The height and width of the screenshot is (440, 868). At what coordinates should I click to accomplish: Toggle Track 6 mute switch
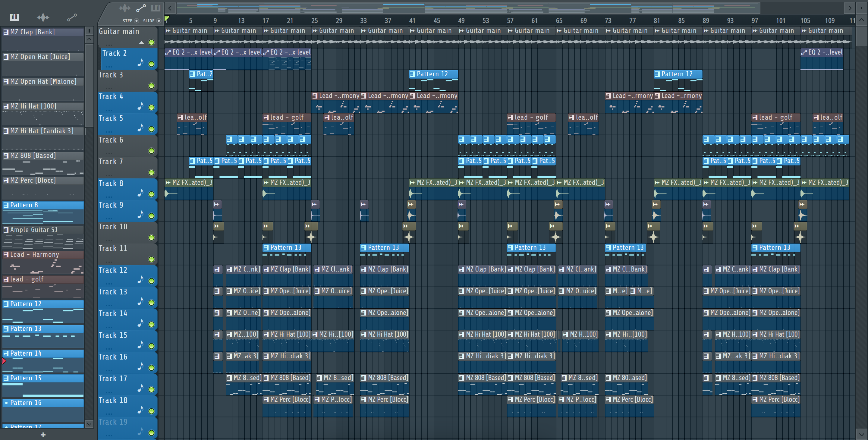point(152,151)
